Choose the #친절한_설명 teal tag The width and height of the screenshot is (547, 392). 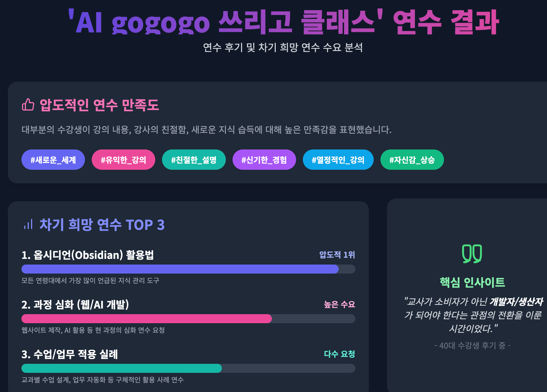point(194,160)
